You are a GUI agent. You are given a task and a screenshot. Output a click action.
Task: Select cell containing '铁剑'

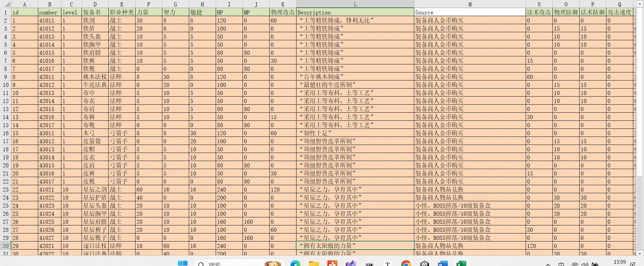click(95, 20)
